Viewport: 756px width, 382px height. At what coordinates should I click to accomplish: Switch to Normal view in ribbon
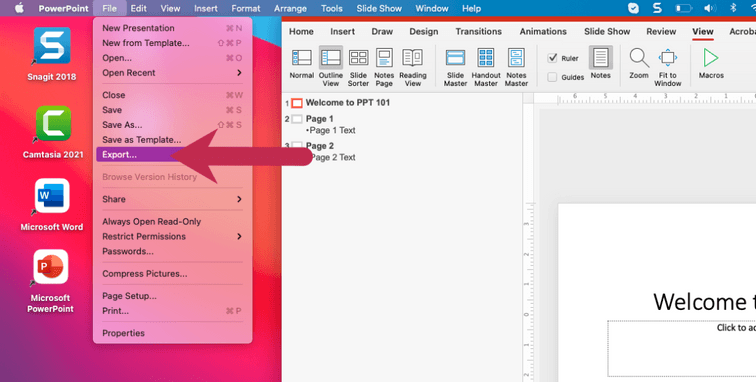(302, 64)
